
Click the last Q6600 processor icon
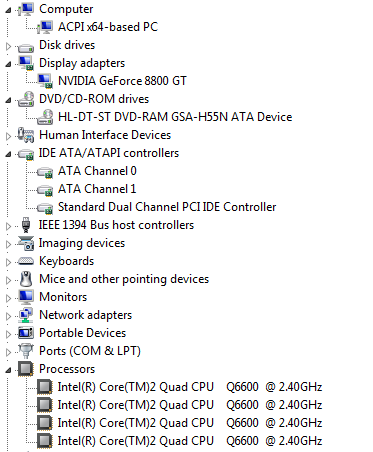coord(45,441)
